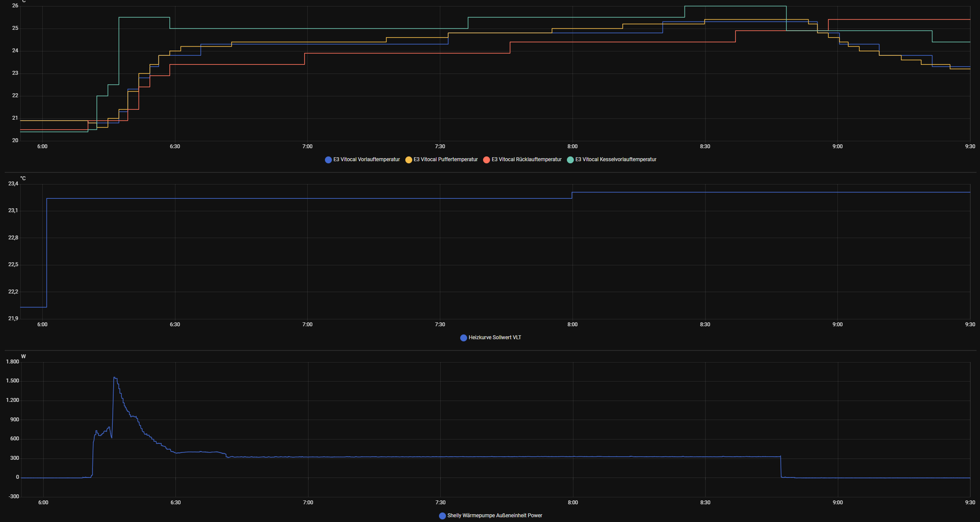Click green dot beside E3 Vitocal Kesselvorlauftemperatur
The width and height of the screenshot is (980, 522).
pyautogui.click(x=570, y=160)
